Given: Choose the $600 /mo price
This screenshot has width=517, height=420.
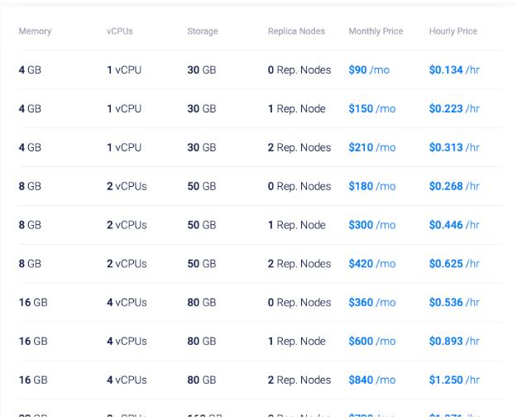Looking at the screenshot, I should pyautogui.click(x=372, y=341).
